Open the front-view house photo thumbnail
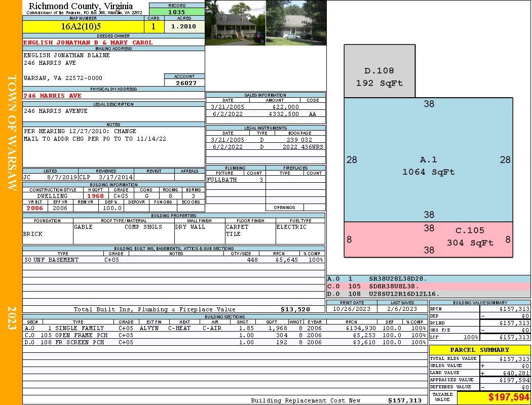The width and height of the screenshot is (532, 405). (236, 23)
